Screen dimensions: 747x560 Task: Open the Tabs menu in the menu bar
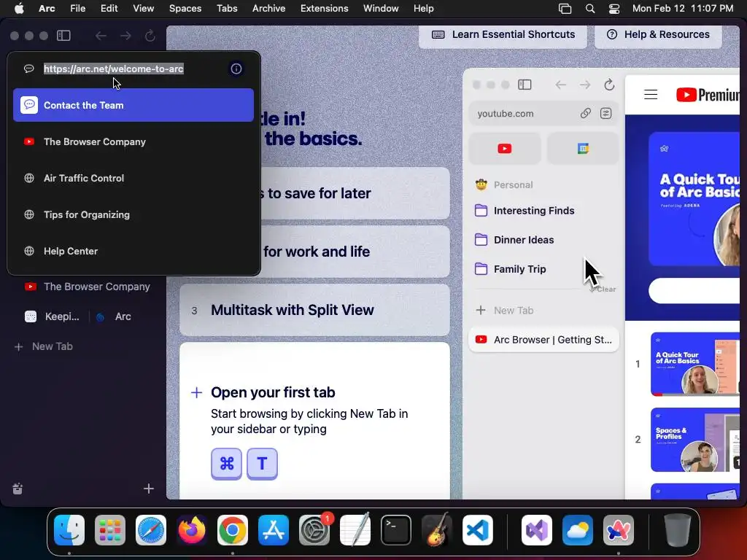227,9
